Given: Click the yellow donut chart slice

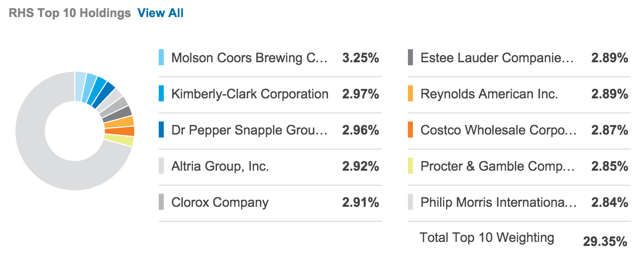Looking at the screenshot, I should (126, 141).
